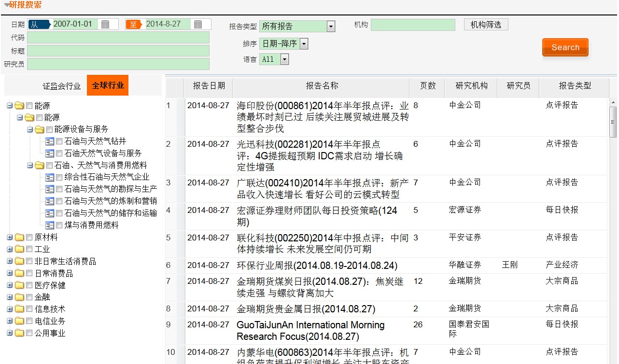Open the 排序 dropdown
This screenshot has width=619, height=364.
tap(304, 44)
